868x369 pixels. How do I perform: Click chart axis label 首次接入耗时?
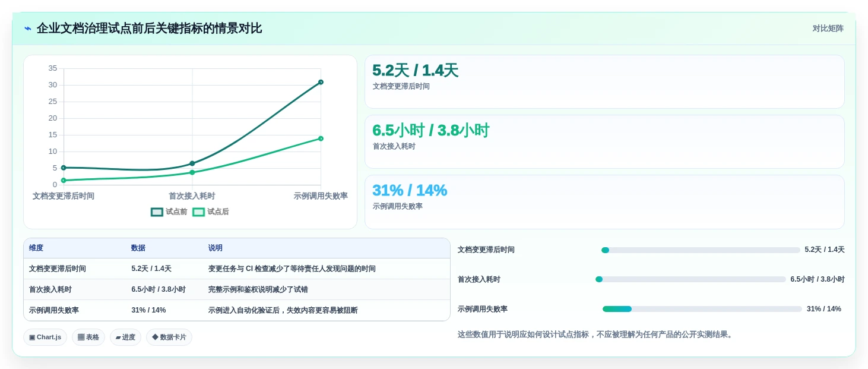(x=192, y=196)
